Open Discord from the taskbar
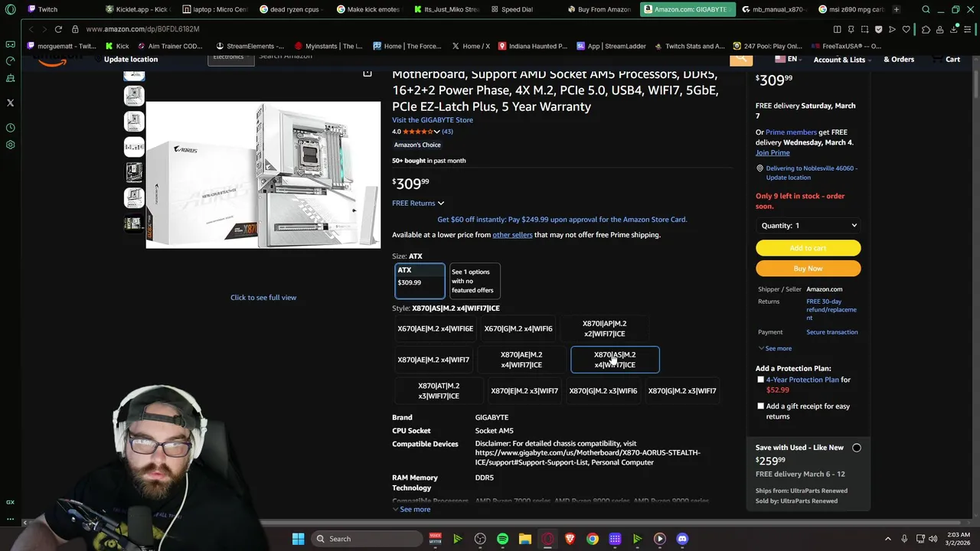The image size is (980, 551). click(682, 539)
